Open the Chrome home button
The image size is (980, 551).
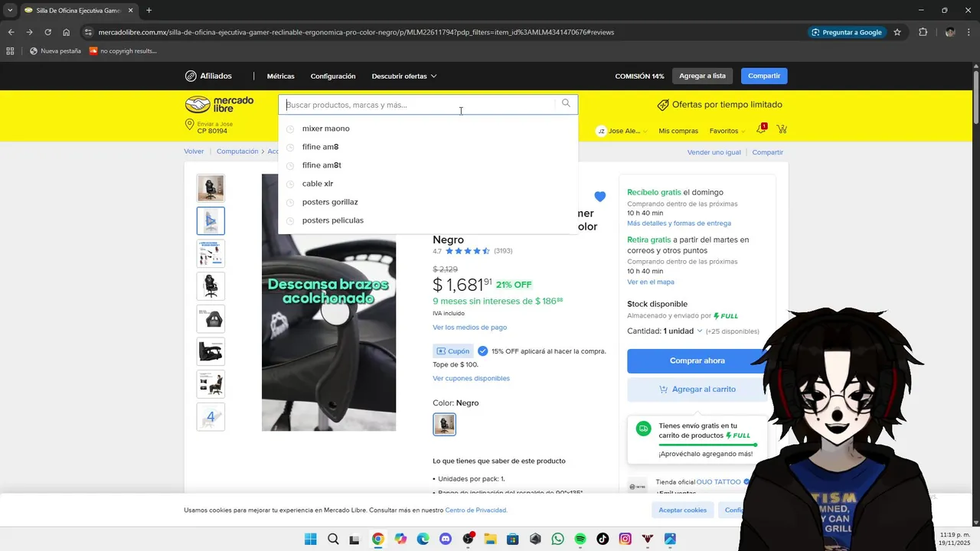coord(67,32)
